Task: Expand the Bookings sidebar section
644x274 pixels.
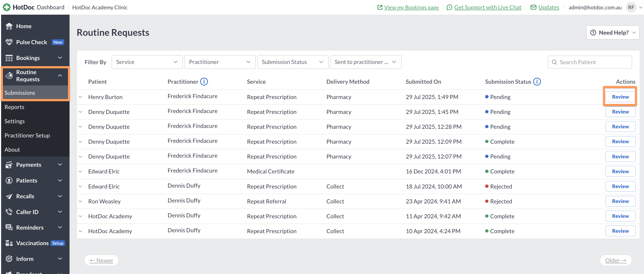Action: click(60, 58)
